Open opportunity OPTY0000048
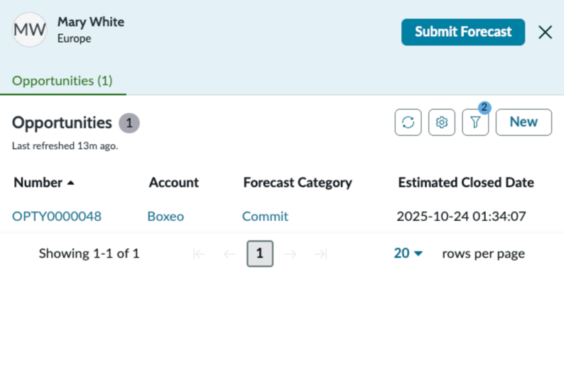564x392 pixels. (57, 217)
